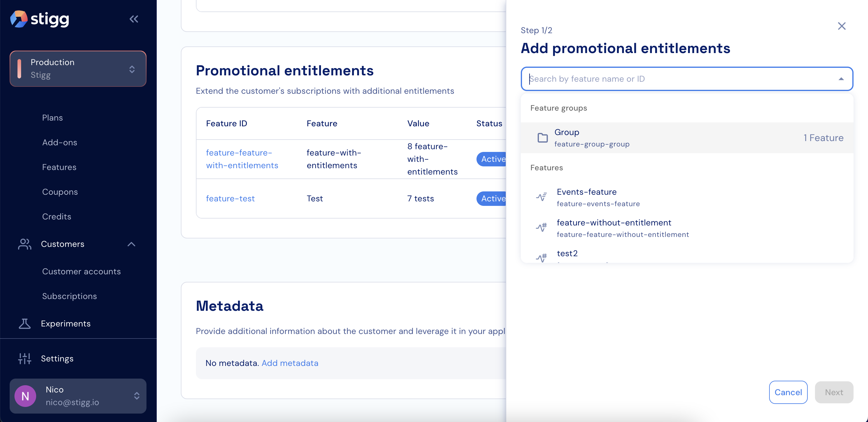Click the Customers people icon
The image size is (868, 422).
[25, 244]
